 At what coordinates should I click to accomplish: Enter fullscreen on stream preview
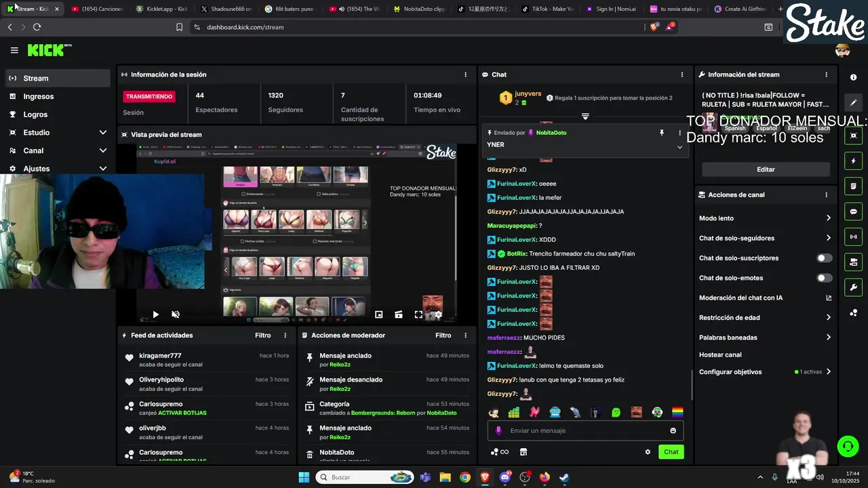418,314
